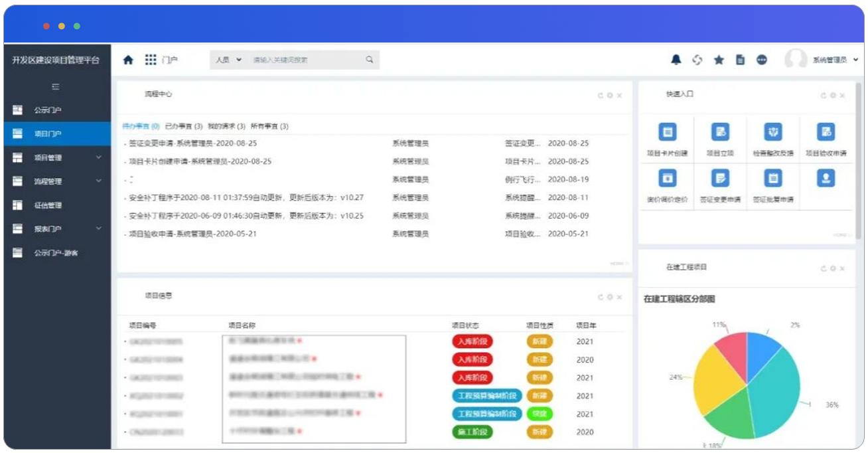Screen dimensions: 868x453
Task: Click the search magnifier icon
Action: click(370, 60)
